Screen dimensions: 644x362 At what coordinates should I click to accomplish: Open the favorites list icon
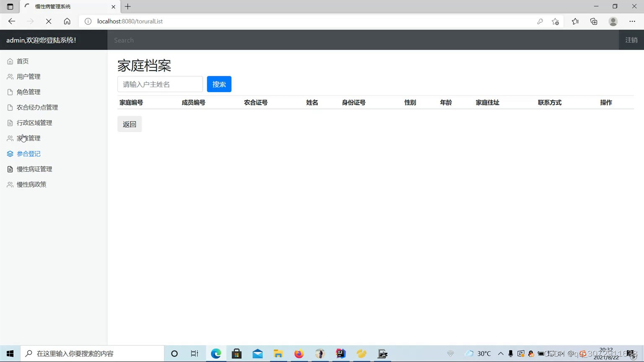[x=575, y=21]
